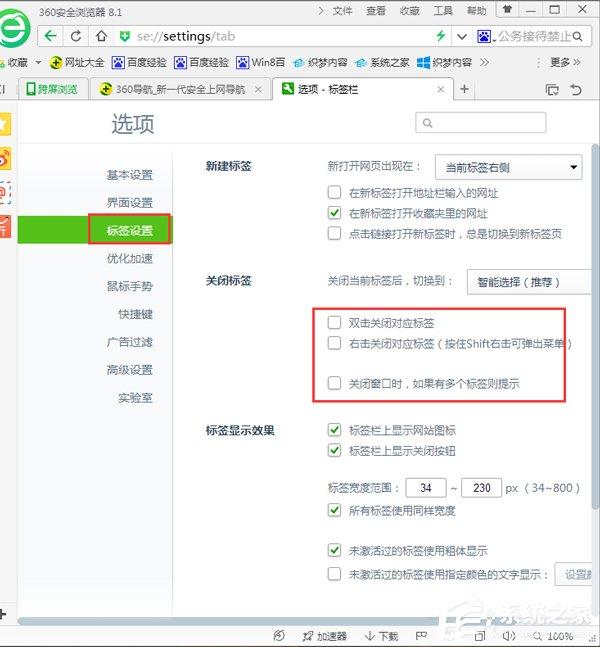
Task: Click the undo closed tab icon
Action: (576, 89)
